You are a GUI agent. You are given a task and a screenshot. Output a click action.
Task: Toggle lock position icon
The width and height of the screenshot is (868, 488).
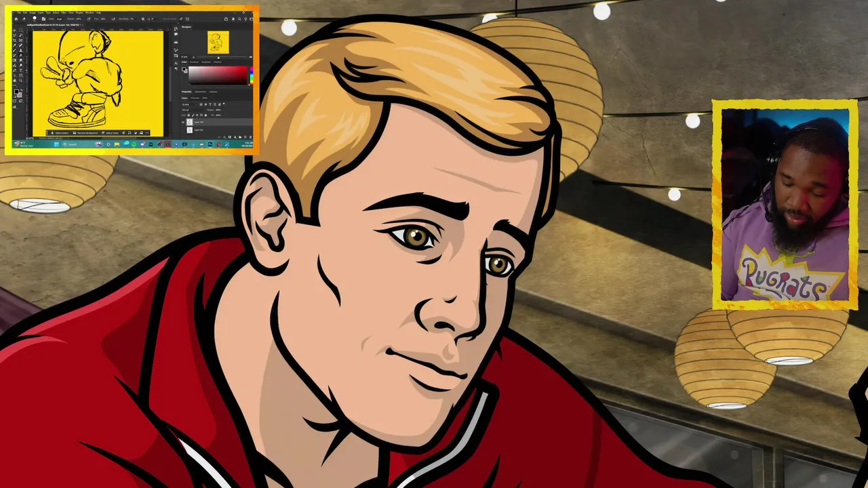pos(197,115)
